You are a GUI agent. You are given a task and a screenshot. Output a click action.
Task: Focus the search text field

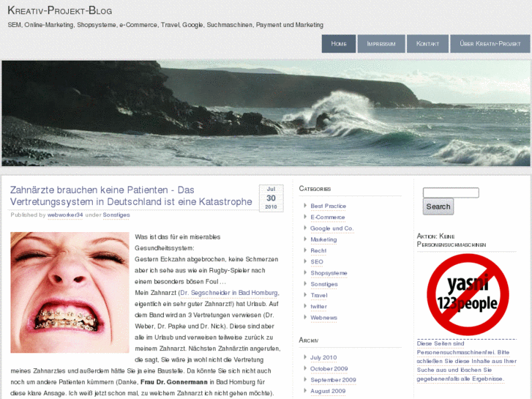coord(451,193)
